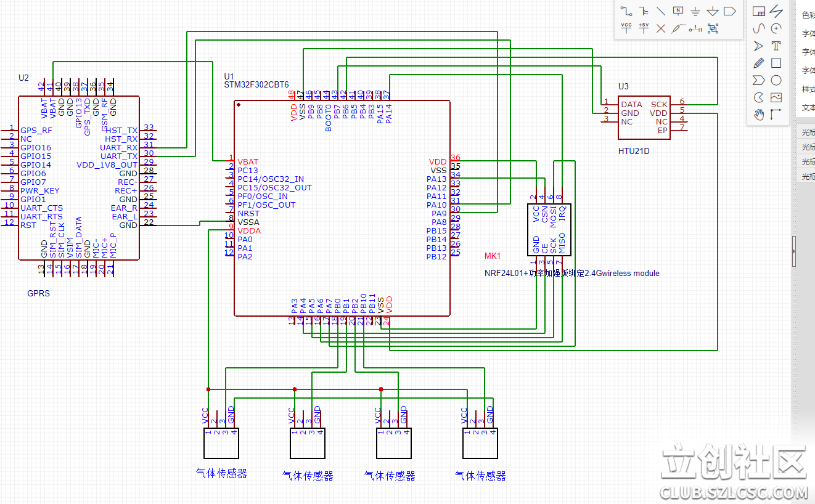Select the Text drawing tool

tap(776, 46)
